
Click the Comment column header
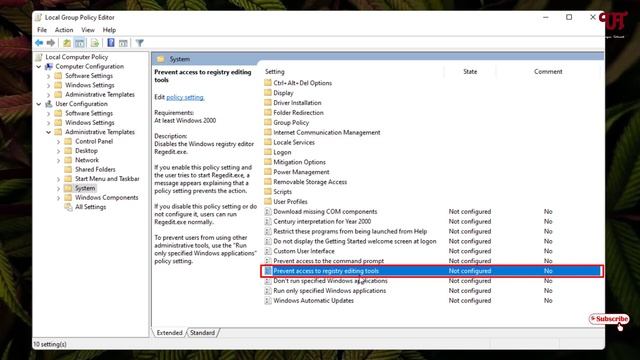click(548, 71)
